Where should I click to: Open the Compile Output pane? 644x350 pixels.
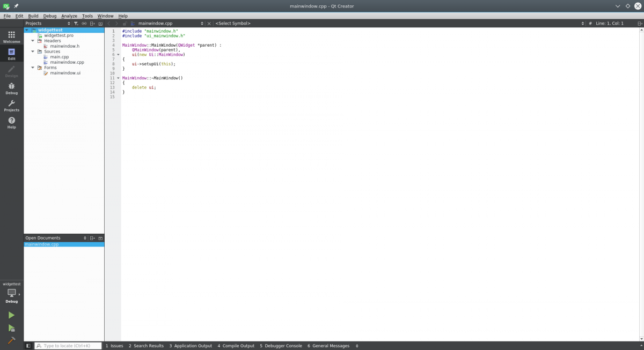click(x=236, y=346)
